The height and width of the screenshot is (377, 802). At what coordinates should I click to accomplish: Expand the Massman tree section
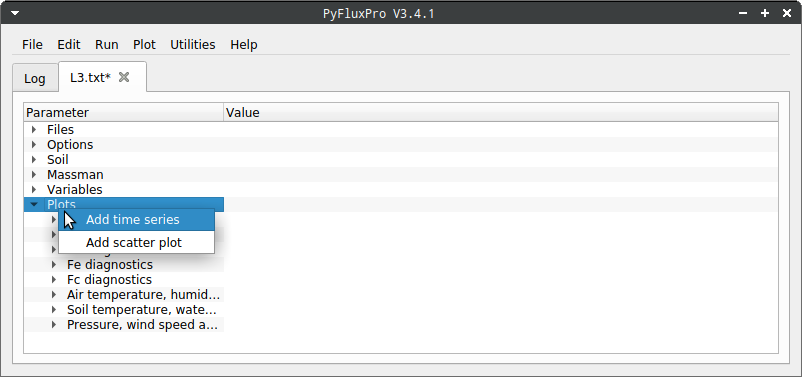click(x=34, y=175)
